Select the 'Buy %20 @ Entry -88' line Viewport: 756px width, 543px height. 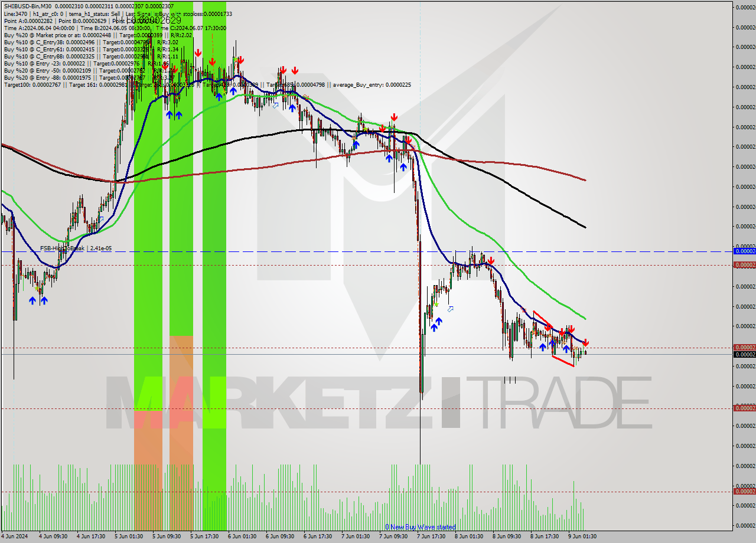(x=89, y=78)
